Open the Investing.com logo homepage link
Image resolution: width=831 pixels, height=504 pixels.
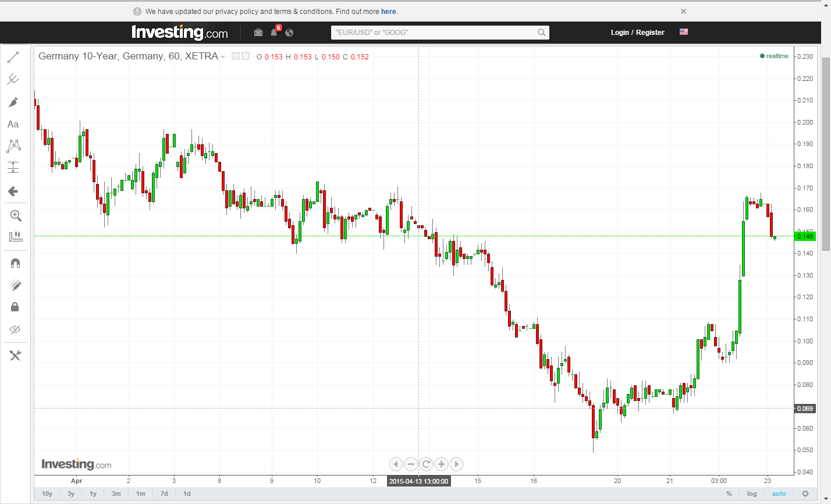pyautogui.click(x=180, y=33)
